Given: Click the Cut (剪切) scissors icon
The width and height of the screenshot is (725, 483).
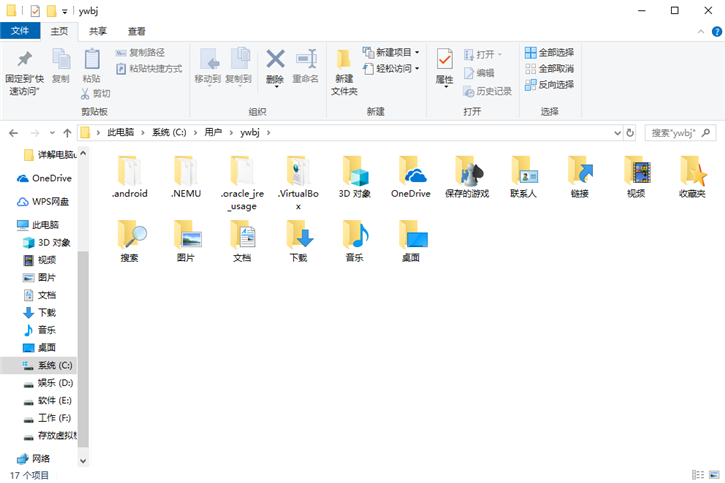Looking at the screenshot, I should 87,94.
